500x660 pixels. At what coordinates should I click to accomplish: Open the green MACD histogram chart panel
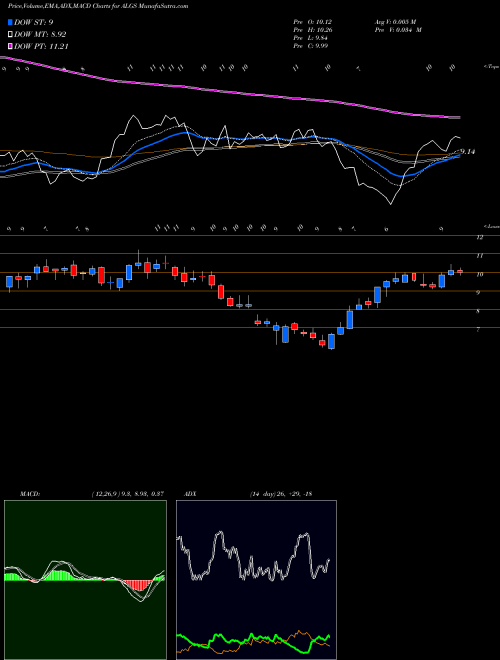tap(85, 580)
